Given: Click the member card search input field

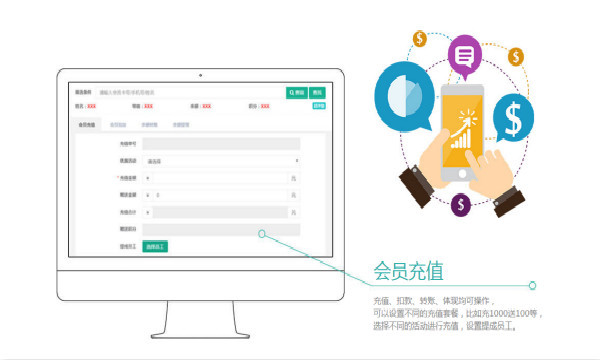Looking at the screenshot, I should coord(190,93).
